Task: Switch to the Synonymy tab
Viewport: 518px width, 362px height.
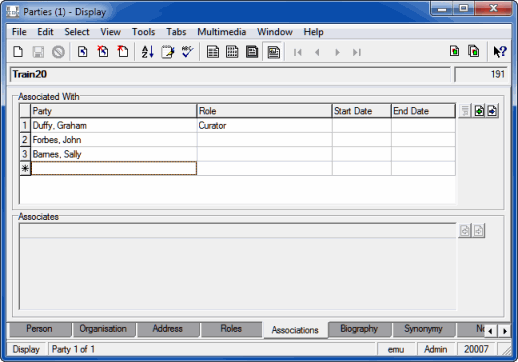Action: click(423, 329)
